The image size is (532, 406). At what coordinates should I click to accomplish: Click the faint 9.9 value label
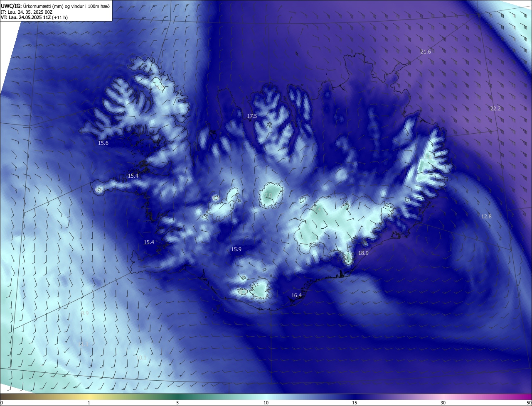[x=85, y=313]
